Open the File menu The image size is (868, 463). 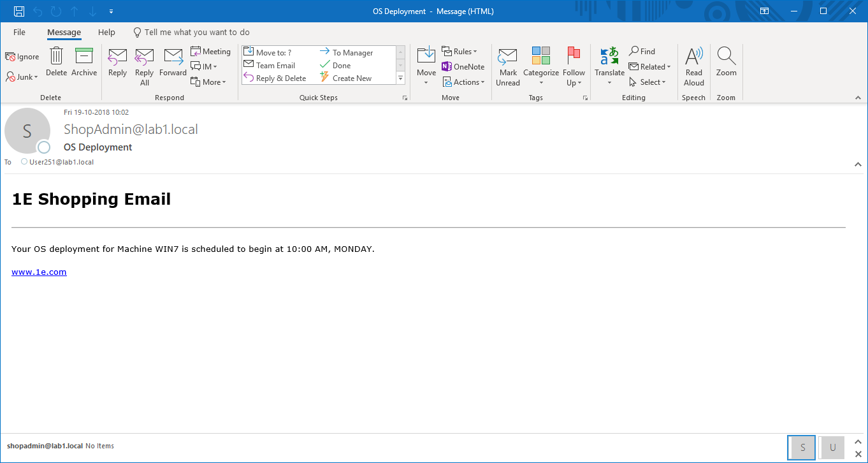click(x=19, y=33)
